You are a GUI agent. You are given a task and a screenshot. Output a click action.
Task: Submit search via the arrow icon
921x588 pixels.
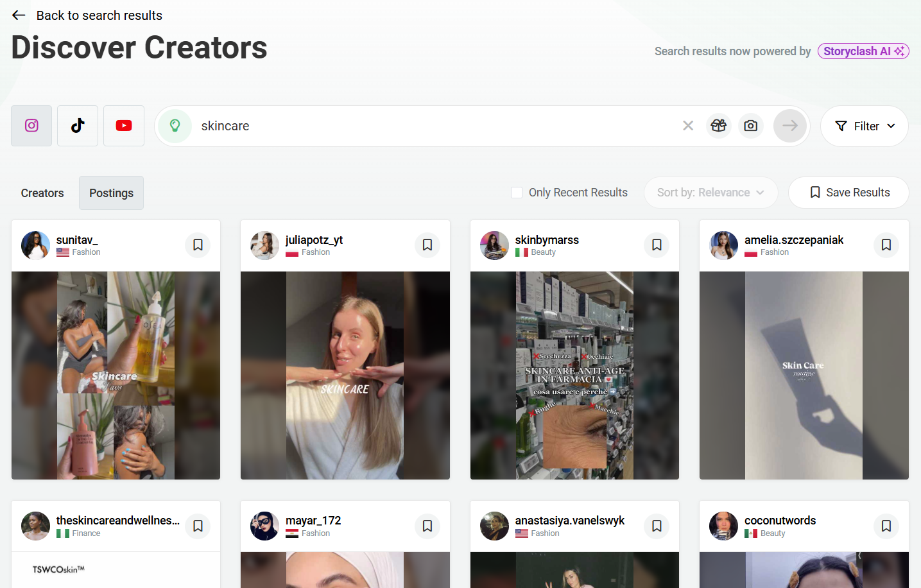789,126
